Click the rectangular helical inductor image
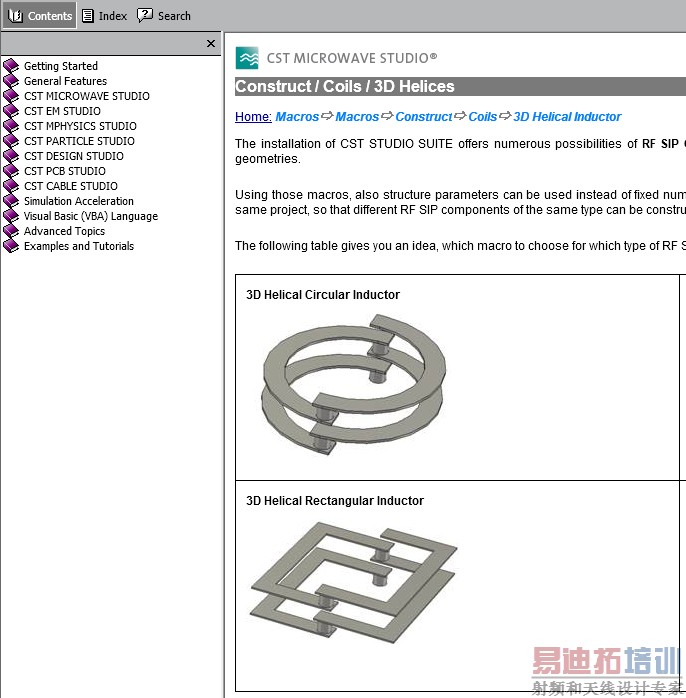Image resolution: width=686 pixels, height=698 pixels. 354,583
